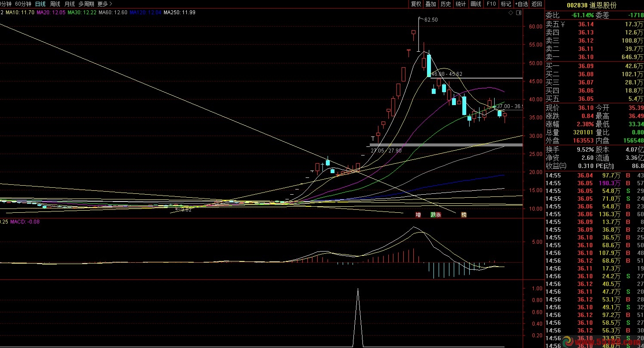Click the 总量 320101 value
This screenshot has width=644, height=348.
(x=583, y=133)
